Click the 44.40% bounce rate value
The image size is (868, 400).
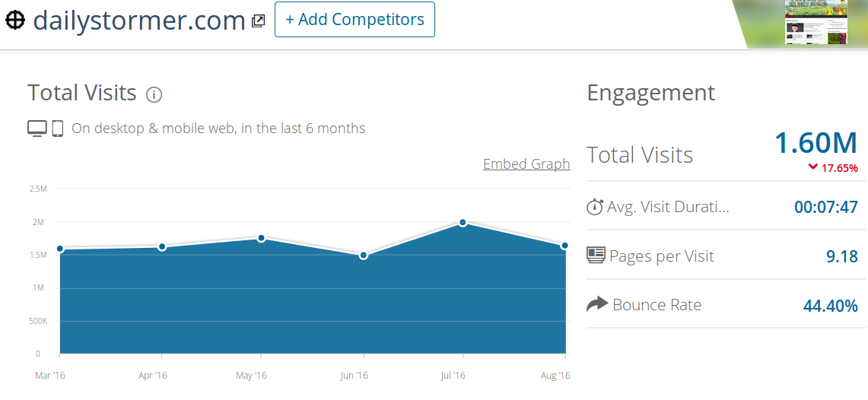point(830,306)
